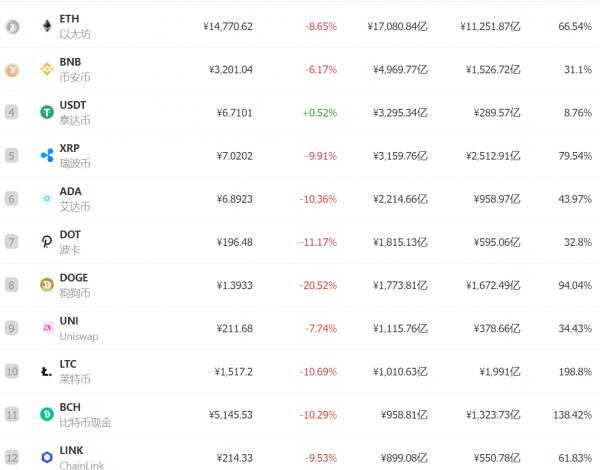
Task: Click the BNB yellow coin logo
Action: (x=47, y=69)
